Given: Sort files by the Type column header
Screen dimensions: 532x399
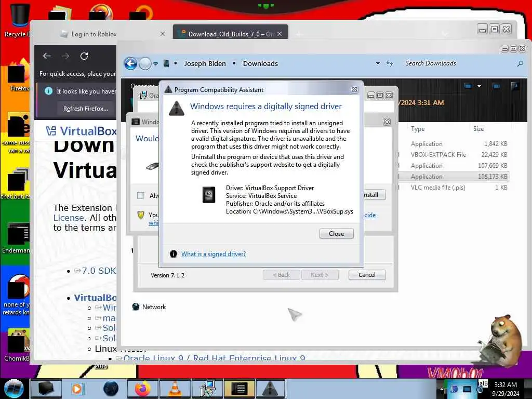Looking at the screenshot, I should click(x=418, y=129).
